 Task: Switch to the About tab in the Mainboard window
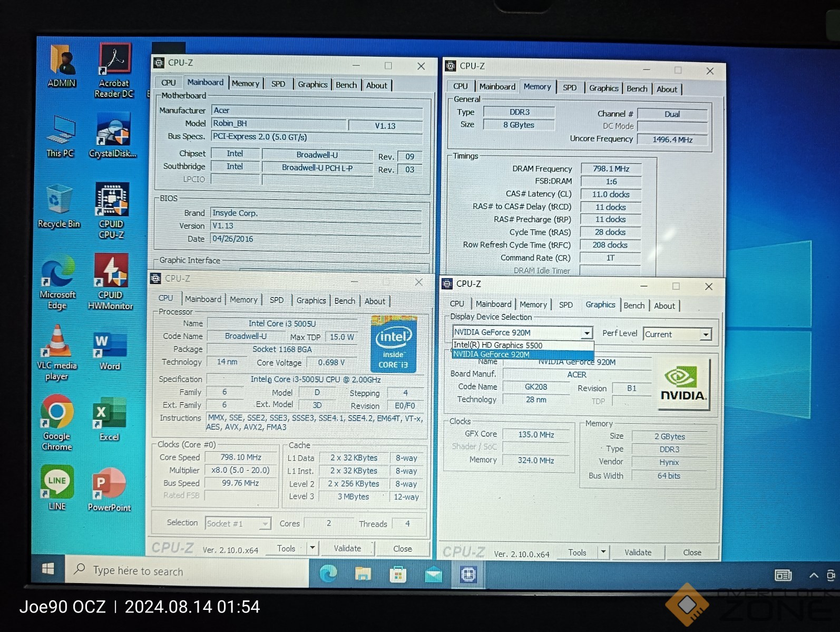[x=377, y=85]
